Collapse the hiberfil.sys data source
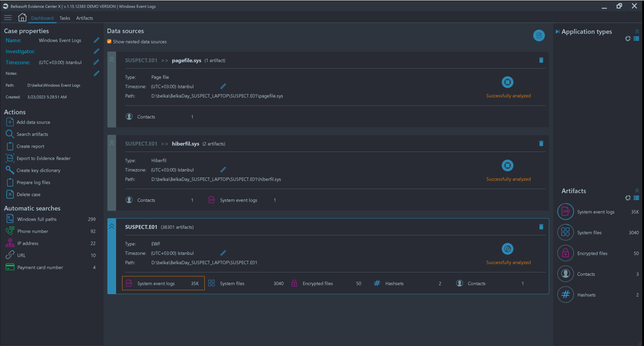 tap(112, 143)
